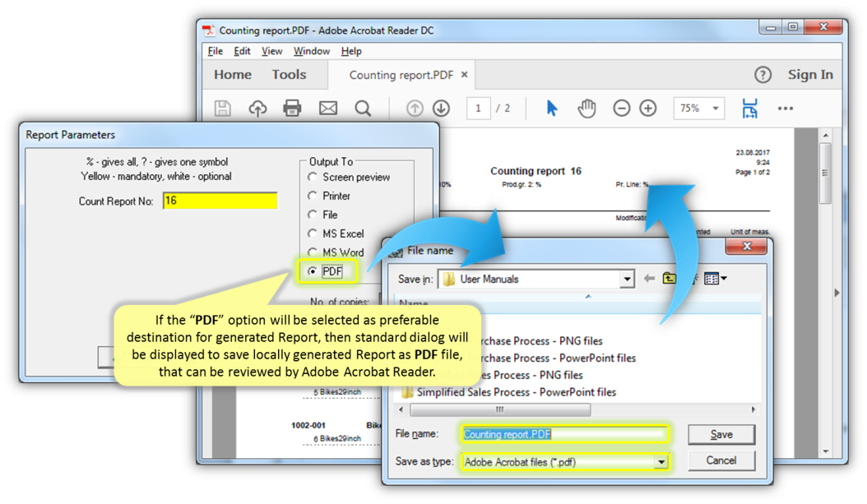Click the Cancel button in File name dialog

[721, 460]
